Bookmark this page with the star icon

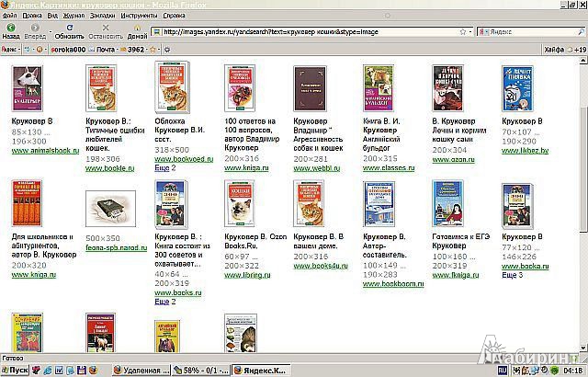(463, 32)
